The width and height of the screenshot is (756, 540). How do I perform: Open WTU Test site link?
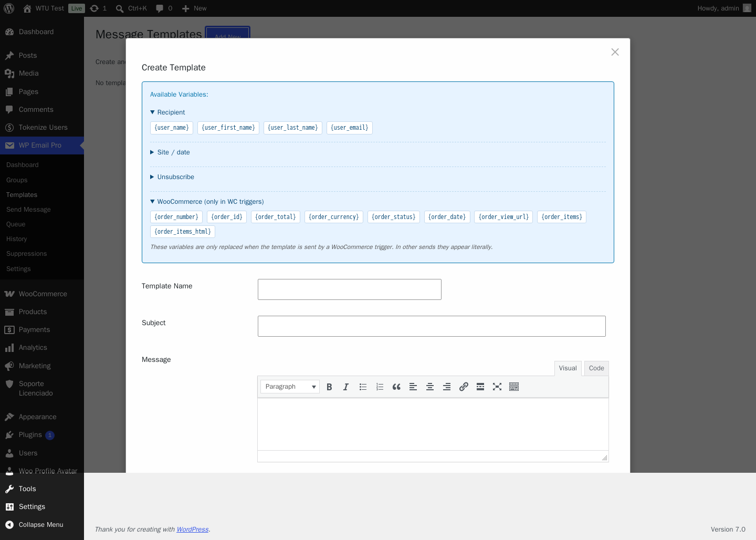(44, 8)
